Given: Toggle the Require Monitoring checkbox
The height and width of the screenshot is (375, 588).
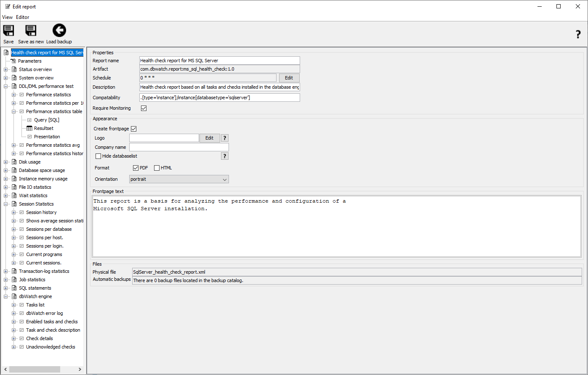Looking at the screenshot, I should click(144, 108).
